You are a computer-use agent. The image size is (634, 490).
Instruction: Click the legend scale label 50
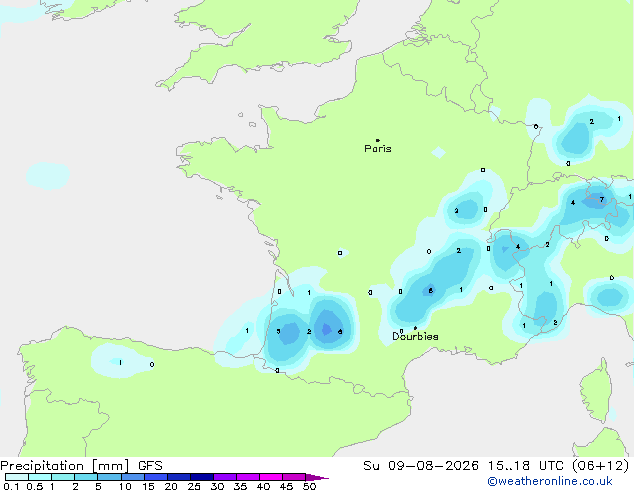[x=309, y=486]
